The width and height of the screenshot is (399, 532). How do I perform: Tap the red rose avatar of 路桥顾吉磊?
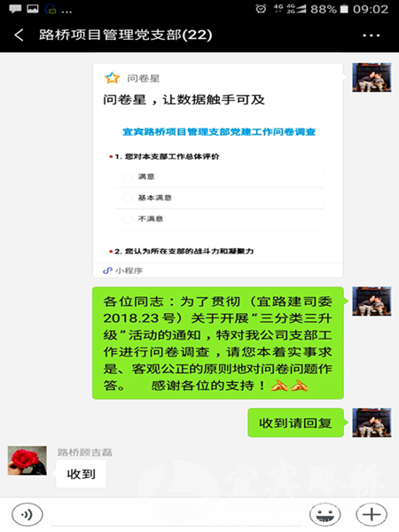click(x=27, y=460)
